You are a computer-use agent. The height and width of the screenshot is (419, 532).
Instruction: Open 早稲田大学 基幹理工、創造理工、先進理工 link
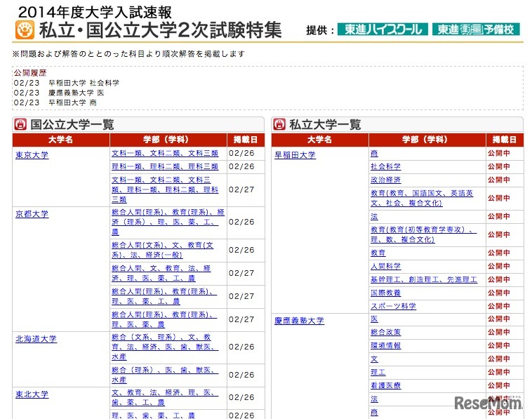coord(424,279)
